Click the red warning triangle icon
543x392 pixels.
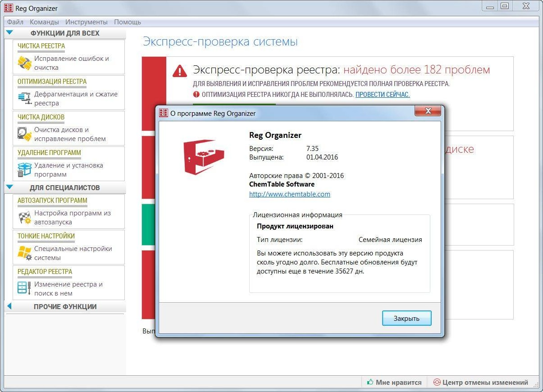coord(179,70)
